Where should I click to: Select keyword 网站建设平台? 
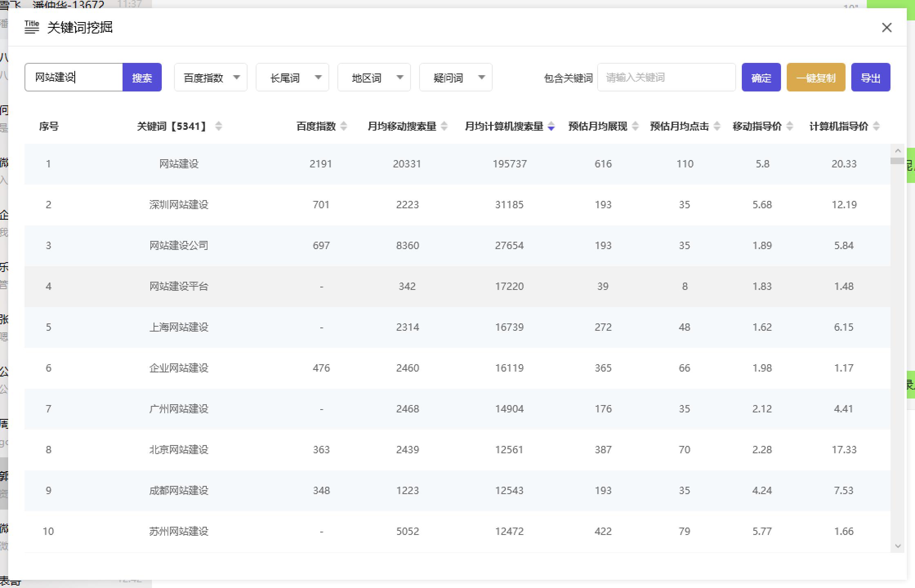(x=179, y=286)
